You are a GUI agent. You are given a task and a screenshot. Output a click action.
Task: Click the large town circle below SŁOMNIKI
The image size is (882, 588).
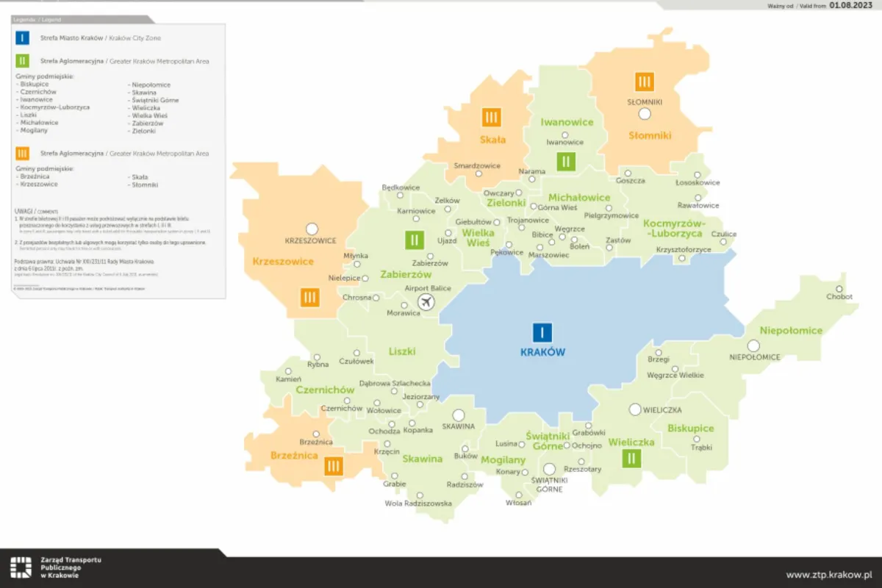pos(645,114)
